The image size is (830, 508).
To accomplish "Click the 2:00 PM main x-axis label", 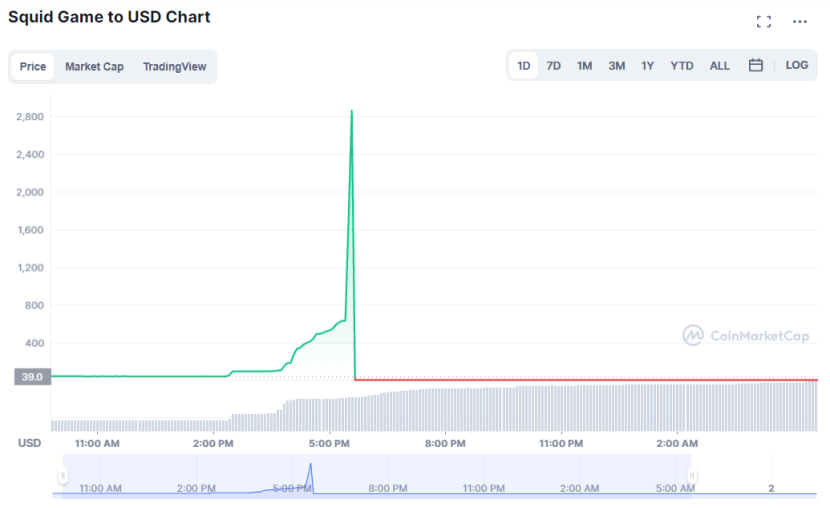I will click(213, 443).
